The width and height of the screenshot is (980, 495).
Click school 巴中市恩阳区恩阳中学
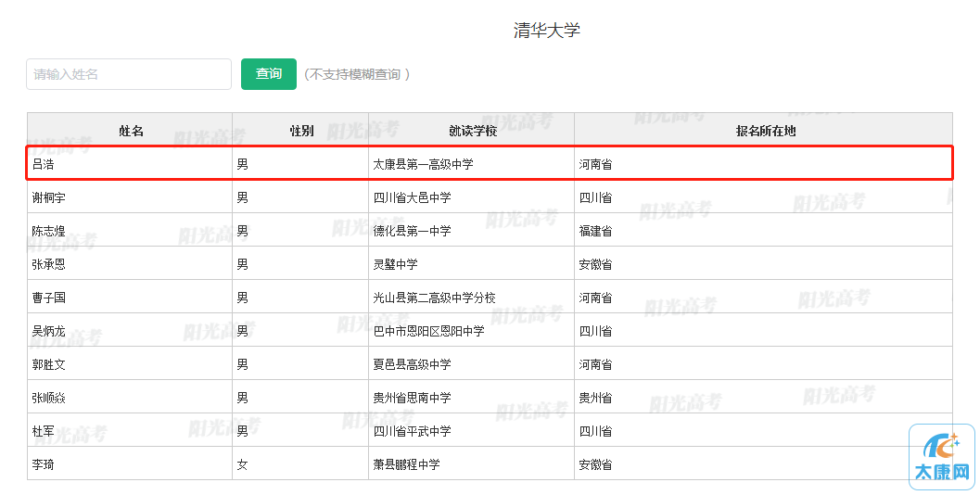click(428, 331)
